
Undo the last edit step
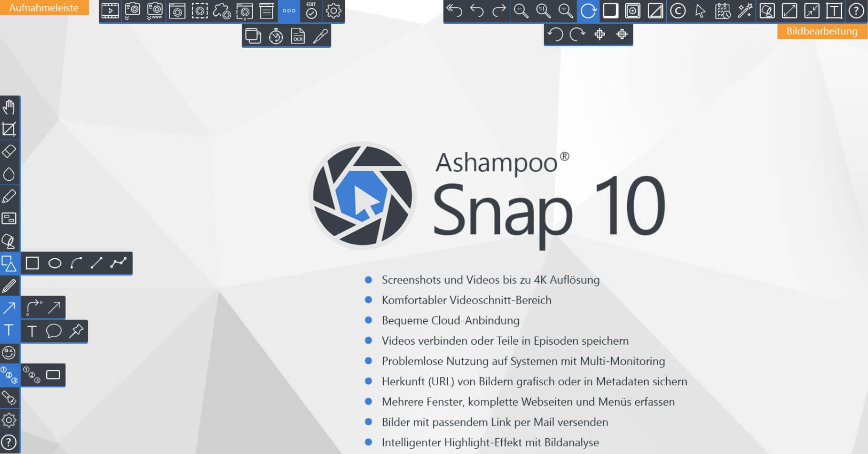click(477, 11)
